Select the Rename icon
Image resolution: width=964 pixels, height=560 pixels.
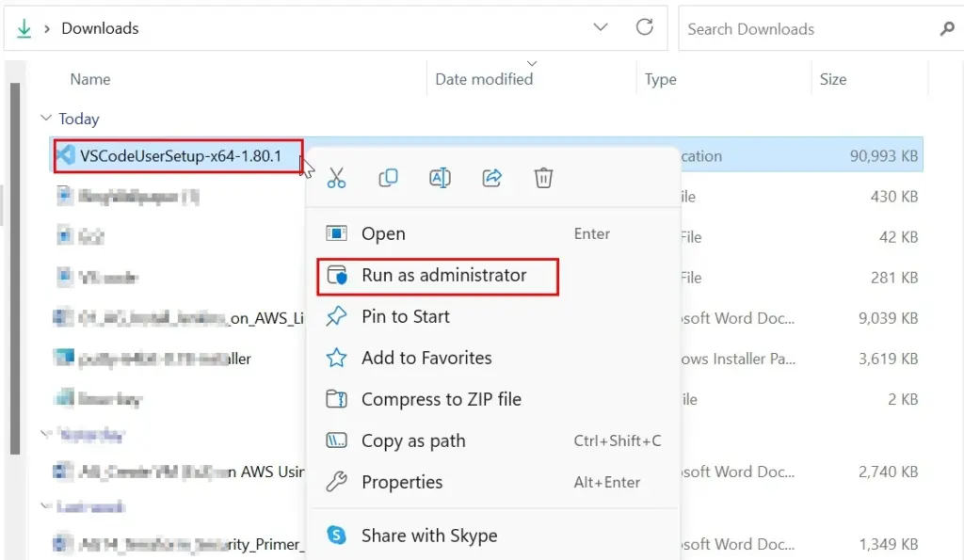tap(440, 178)
